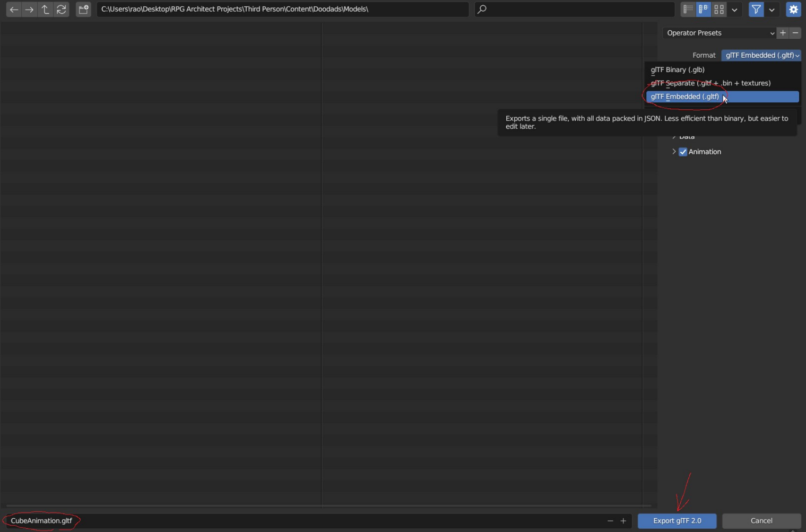Expand the Animation settings section

coord(674,152)
